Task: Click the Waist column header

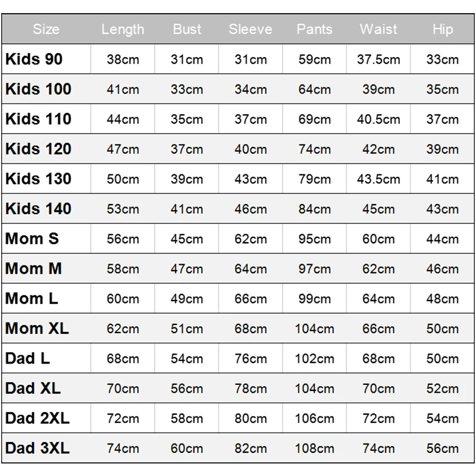Action: click(x=378, y=29)
